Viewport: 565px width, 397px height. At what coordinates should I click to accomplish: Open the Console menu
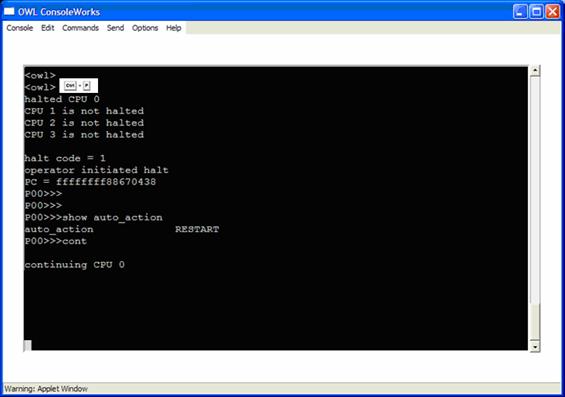point(20,28)
